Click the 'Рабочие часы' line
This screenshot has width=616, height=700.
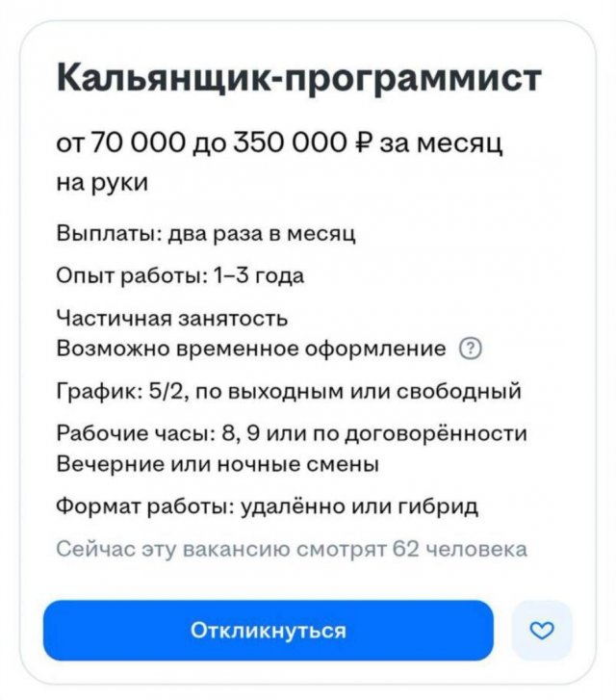click(292, 434)
